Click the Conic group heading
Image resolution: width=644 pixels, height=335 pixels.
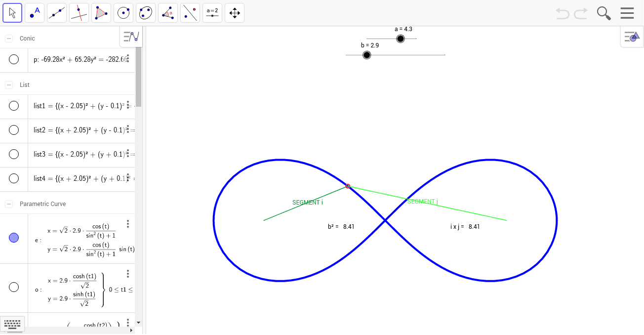pyautogui.click(x=27, y=39)
